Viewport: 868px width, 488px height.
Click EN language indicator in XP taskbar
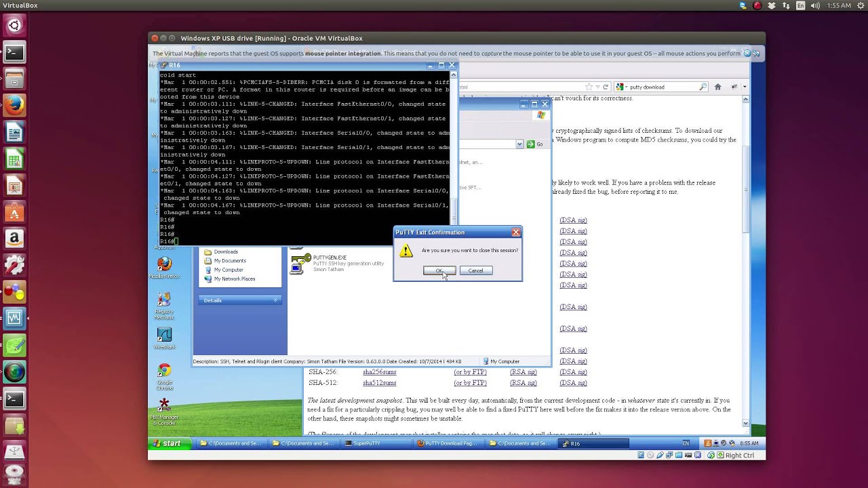tap(686, 443)
